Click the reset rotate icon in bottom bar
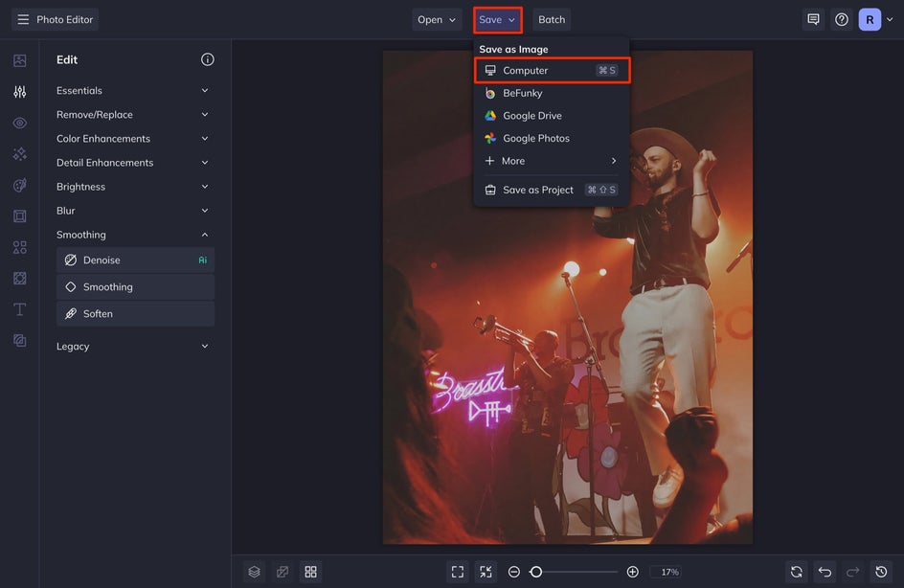Viewport: 904px width, 588px height. pyautogui.click(x=797, y=572)
